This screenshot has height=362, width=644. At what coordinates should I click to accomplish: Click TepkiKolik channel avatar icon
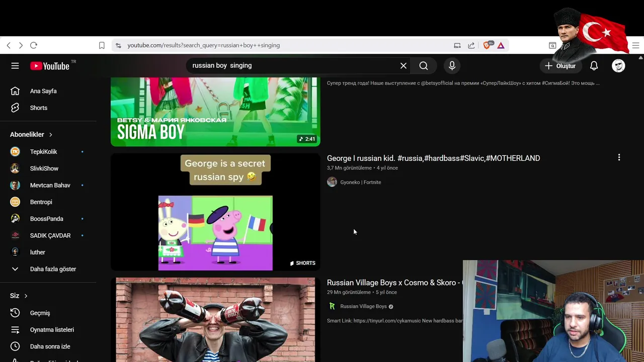coord(15,151)
